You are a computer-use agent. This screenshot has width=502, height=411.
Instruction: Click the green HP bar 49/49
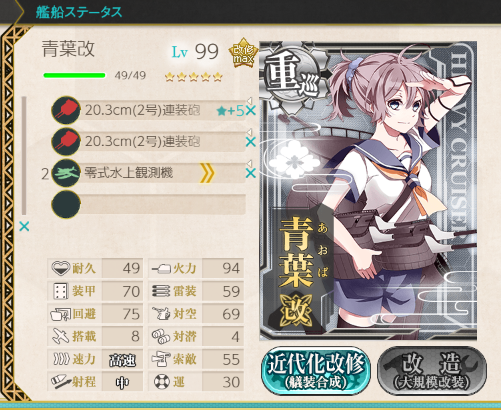74,75
